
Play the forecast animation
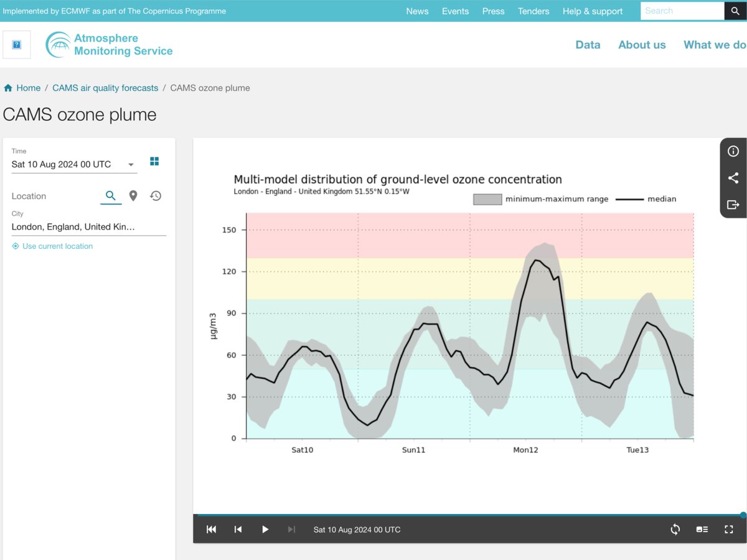tap(265, 530)
